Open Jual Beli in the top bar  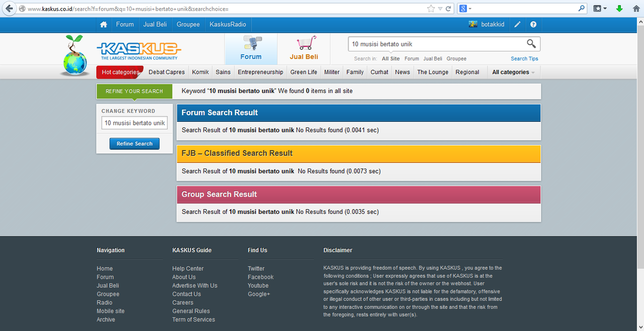[x=155, y=25]
